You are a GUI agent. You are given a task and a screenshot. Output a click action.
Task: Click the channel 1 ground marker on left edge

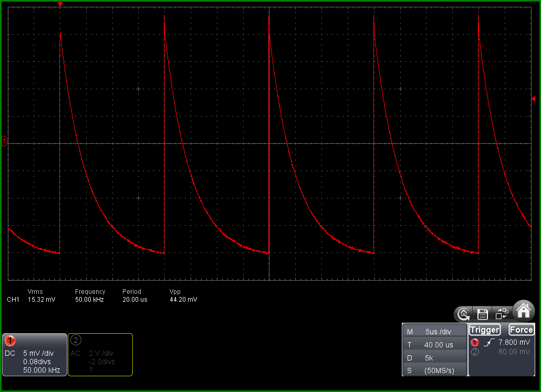pyautogui.click(x=4, y=141)
